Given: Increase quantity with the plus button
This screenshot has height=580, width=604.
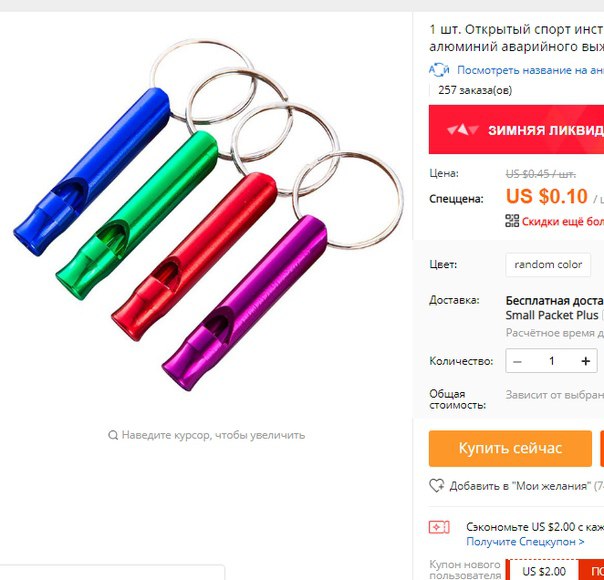Looking at the screenshot, I should [586, 361].
